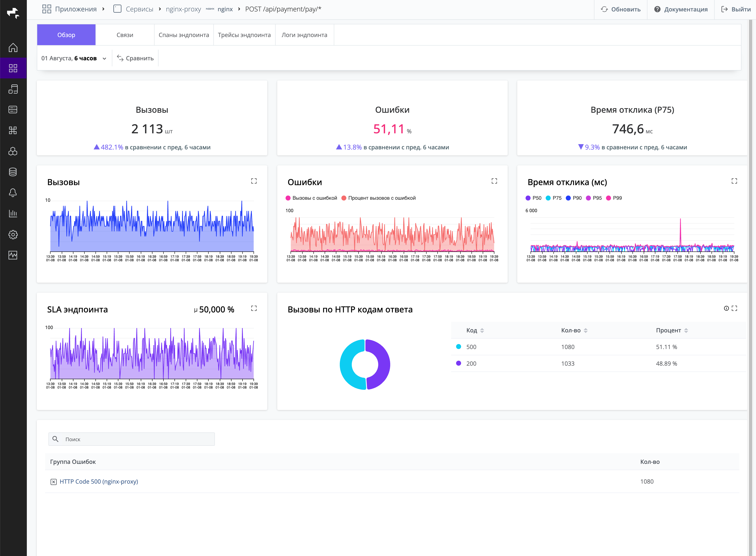Click the 1033 count for code 200

568,363
